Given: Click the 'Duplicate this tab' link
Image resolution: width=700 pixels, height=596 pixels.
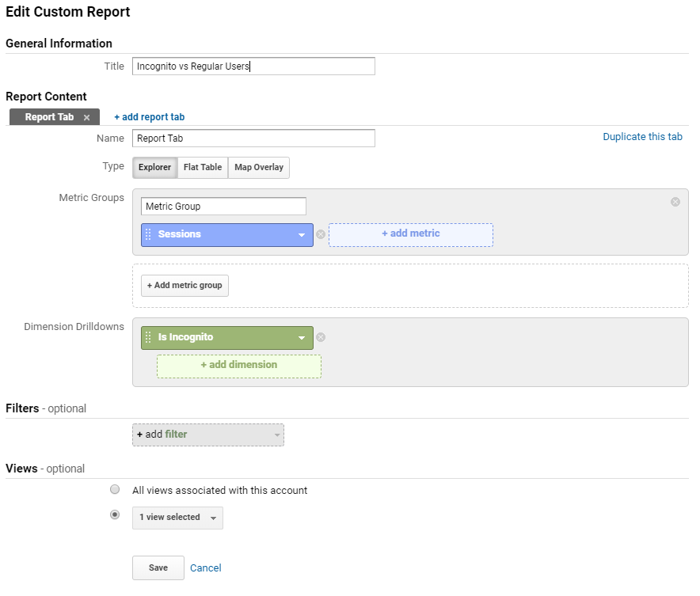Looking at the screenshot, I should [x=642, y=136].
